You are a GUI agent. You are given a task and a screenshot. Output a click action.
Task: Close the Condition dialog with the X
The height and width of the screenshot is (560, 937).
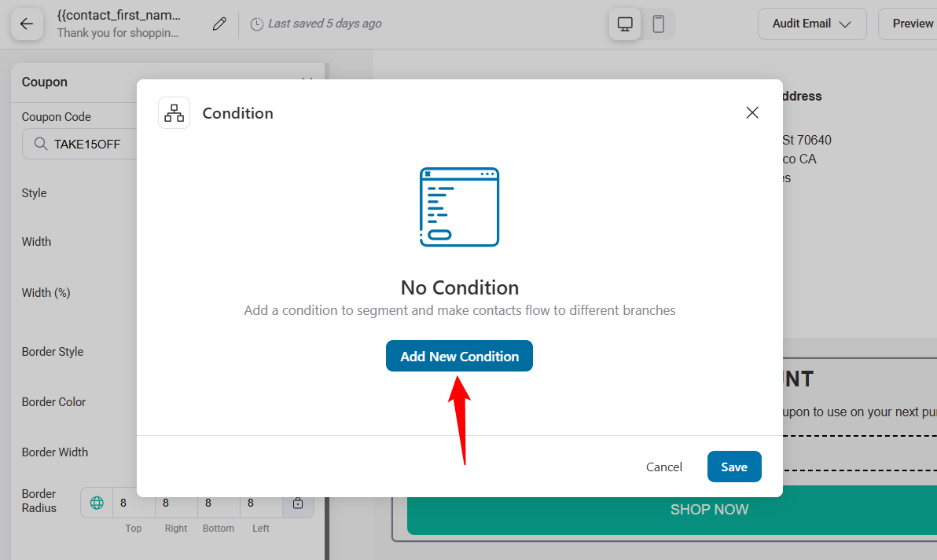751,112
